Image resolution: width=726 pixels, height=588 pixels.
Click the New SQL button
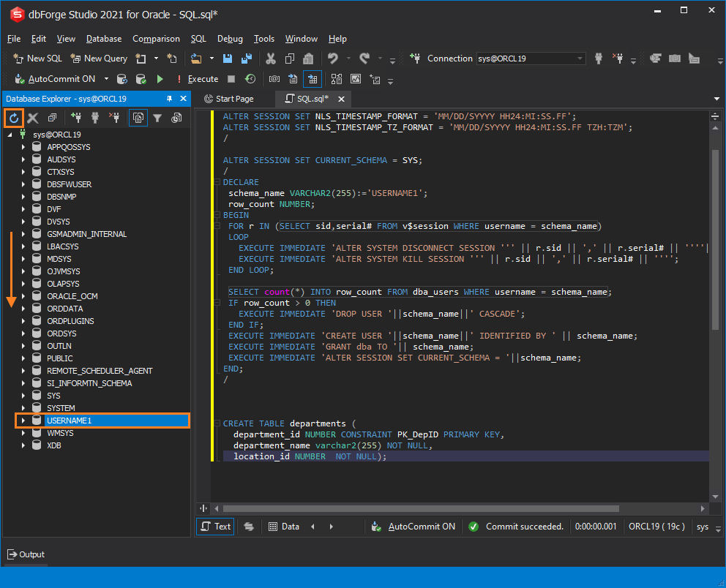38,59
